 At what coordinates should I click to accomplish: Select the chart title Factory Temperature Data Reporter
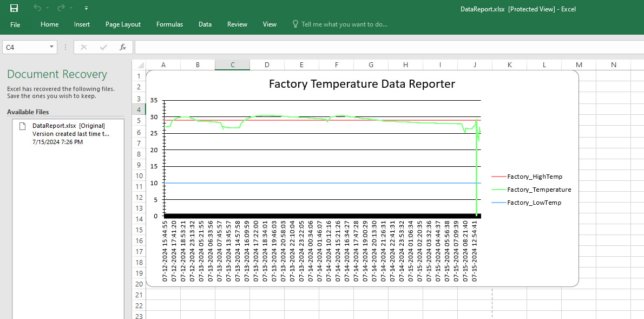tap(362, 84)
